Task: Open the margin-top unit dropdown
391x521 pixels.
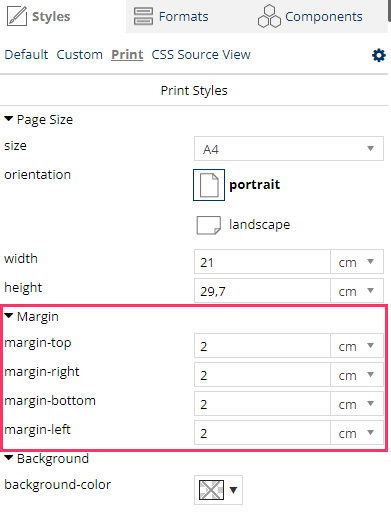Action: click(357, 346)
